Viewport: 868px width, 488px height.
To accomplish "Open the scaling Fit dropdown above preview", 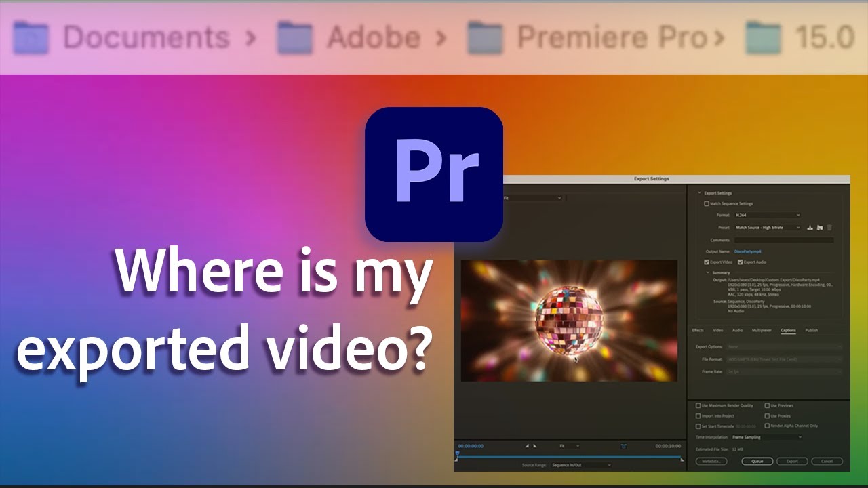I will point(532,198).
